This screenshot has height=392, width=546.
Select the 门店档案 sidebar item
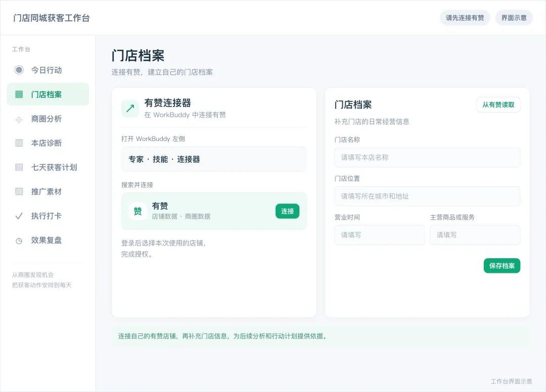point(48,94)
